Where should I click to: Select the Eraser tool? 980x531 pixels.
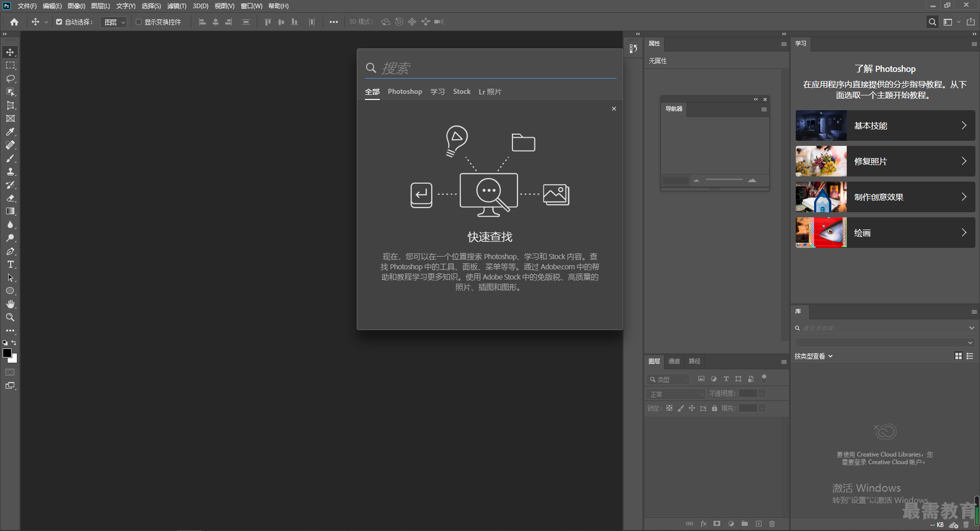point(10,198)
